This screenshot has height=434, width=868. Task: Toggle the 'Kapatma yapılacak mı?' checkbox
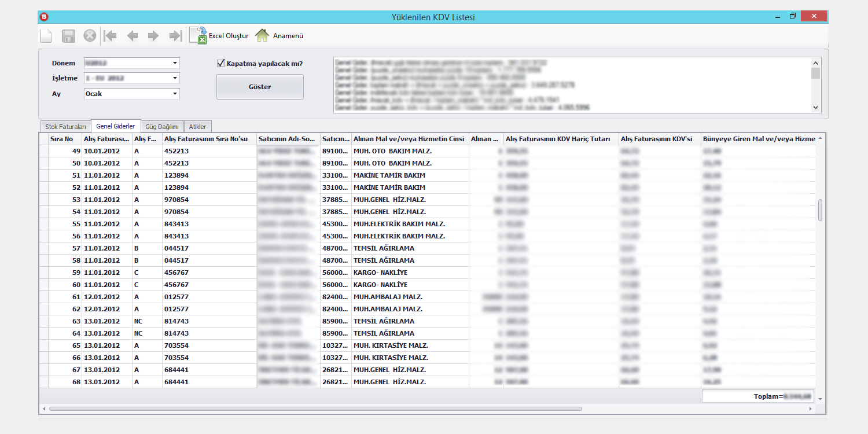[220, 63]
